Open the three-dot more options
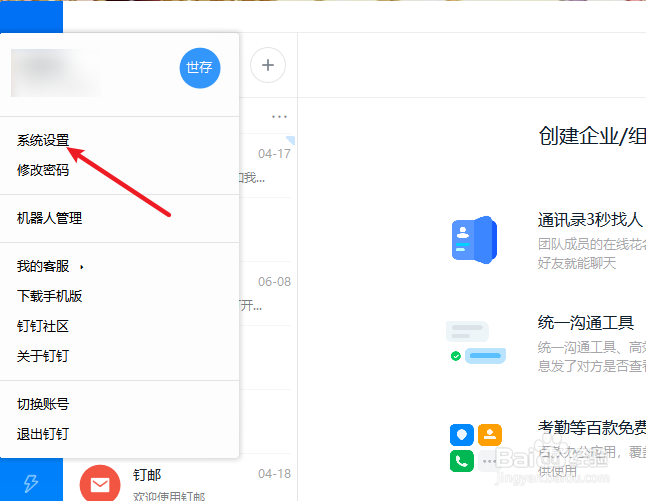Screen dimensions: 646x501 pos(279,117)
